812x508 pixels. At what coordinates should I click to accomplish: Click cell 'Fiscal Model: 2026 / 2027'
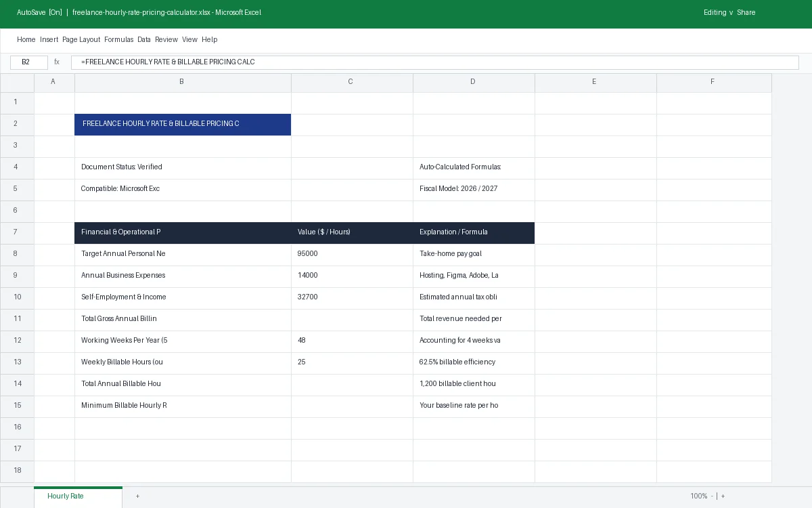point(474,190)
